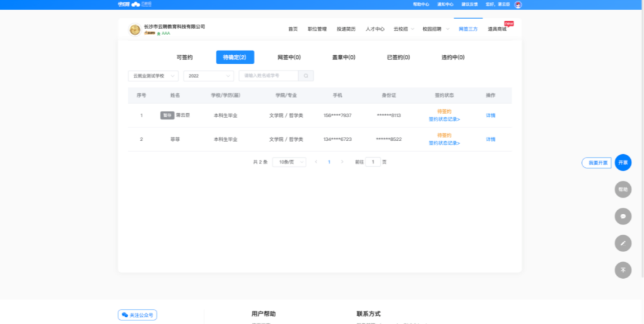Open 建议反馈 in the top bar
This screenshot has height=324, width=644.
pos(469,5)
